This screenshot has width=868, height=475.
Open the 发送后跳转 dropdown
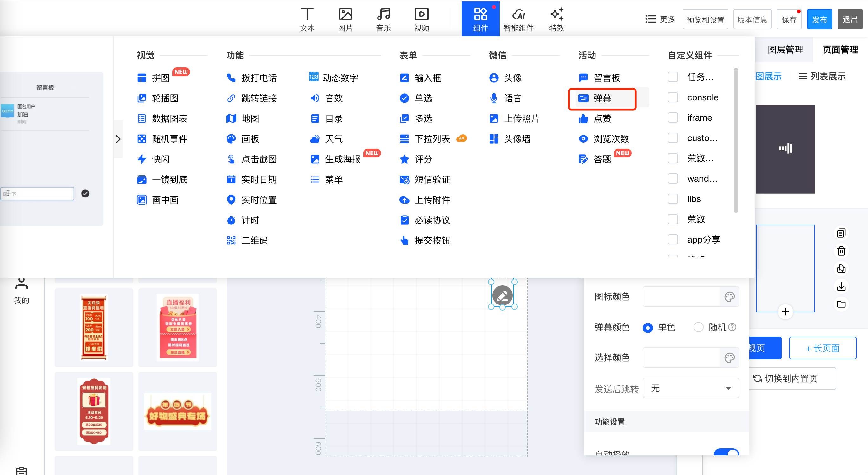(x=690, y=388)
